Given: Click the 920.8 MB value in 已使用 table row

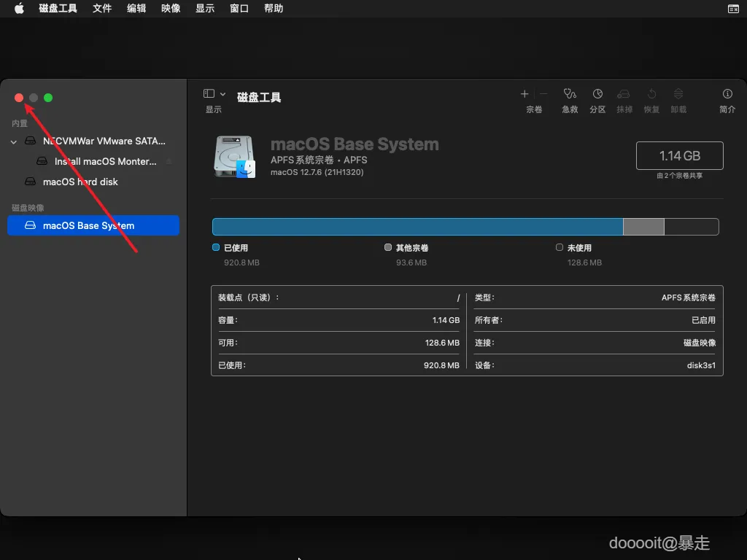Looking at the screenshot, I should tap(441, 365).
